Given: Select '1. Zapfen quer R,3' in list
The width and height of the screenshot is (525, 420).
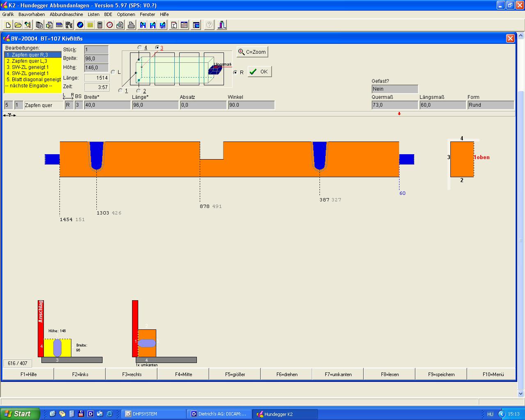Looking at the screenshot, I should point(33,55).
